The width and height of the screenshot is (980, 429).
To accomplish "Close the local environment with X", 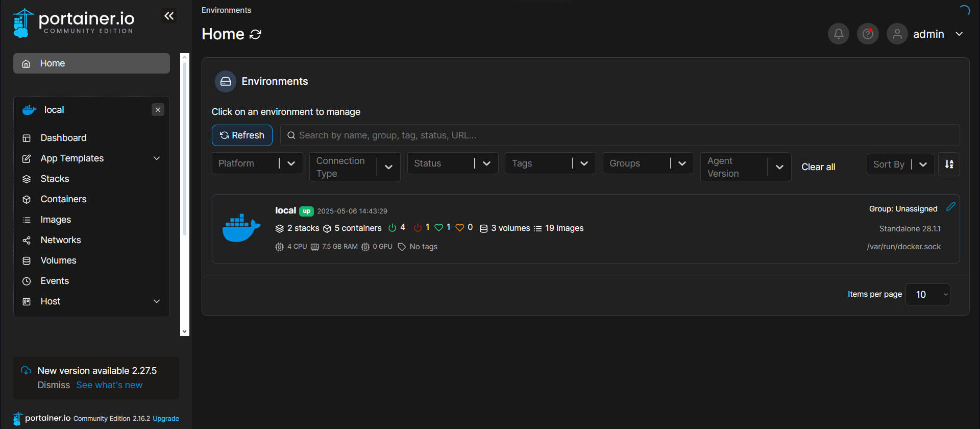I will (158, 110).
